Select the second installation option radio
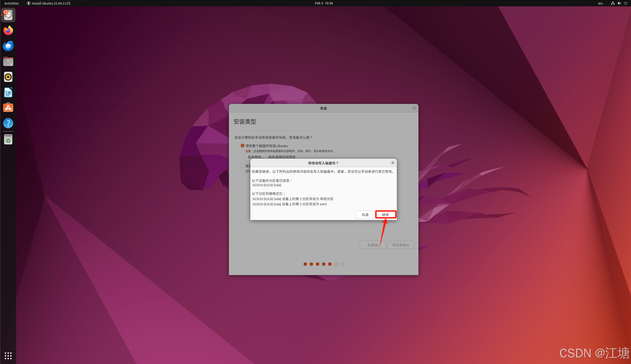Screen dimensions: 631x364 pyautogui.click(x=242, y=166)
